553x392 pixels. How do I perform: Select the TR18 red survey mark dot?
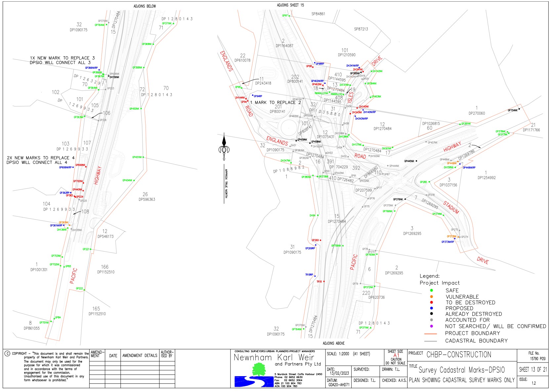[324, 281]
